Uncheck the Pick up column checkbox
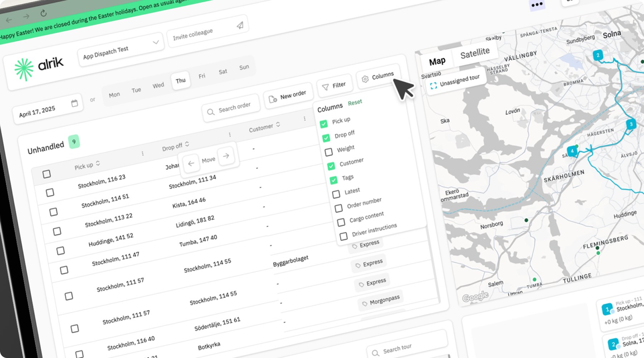 (x=323, y=124)
